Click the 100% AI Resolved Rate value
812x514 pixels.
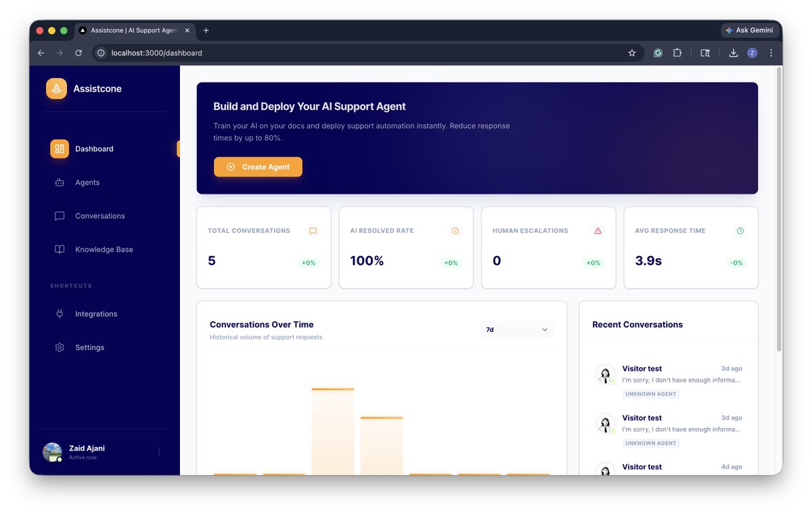(367, 261)
